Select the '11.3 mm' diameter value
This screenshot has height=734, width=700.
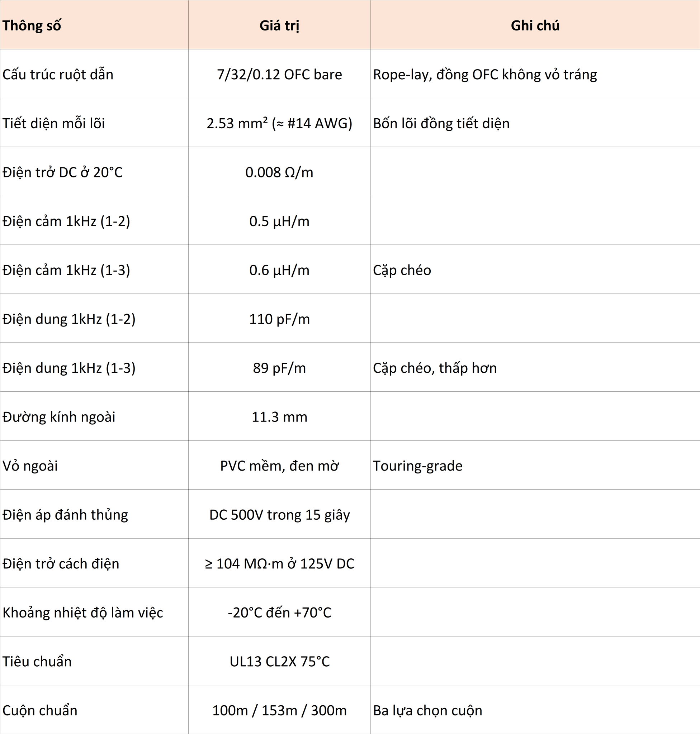click(279, 416)
